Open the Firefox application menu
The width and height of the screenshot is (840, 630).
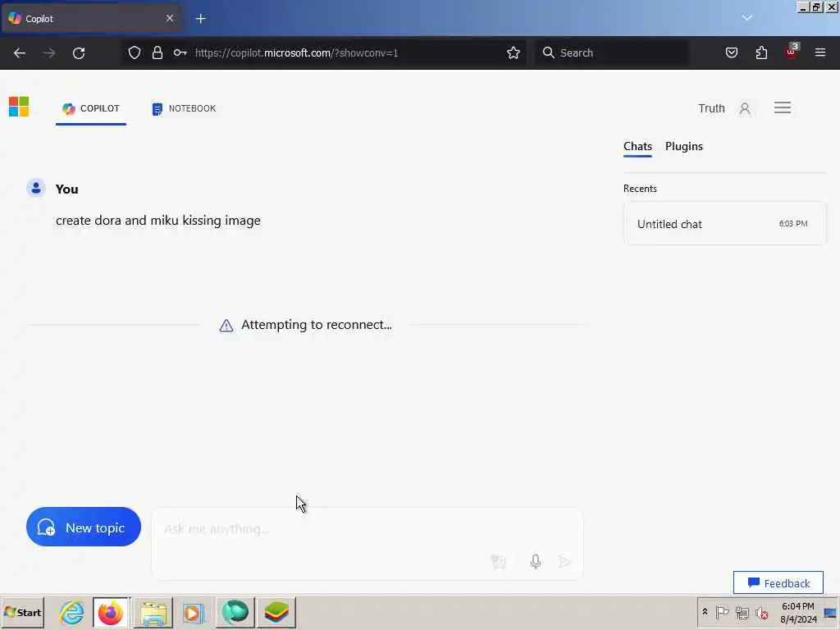click(820, 52)
